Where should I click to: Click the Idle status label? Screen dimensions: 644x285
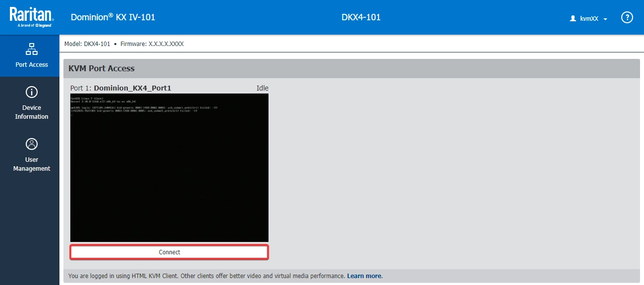(x=262, y=88)
